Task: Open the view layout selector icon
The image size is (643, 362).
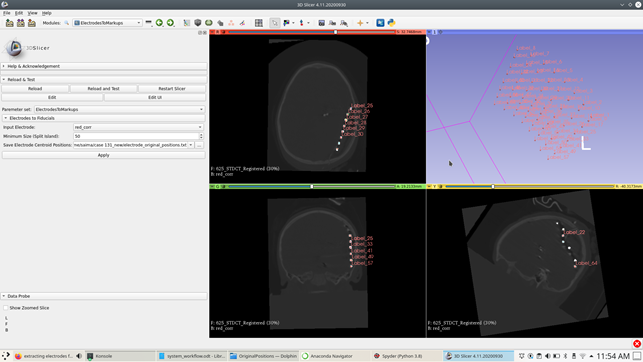Action: (x=259, y=23)
